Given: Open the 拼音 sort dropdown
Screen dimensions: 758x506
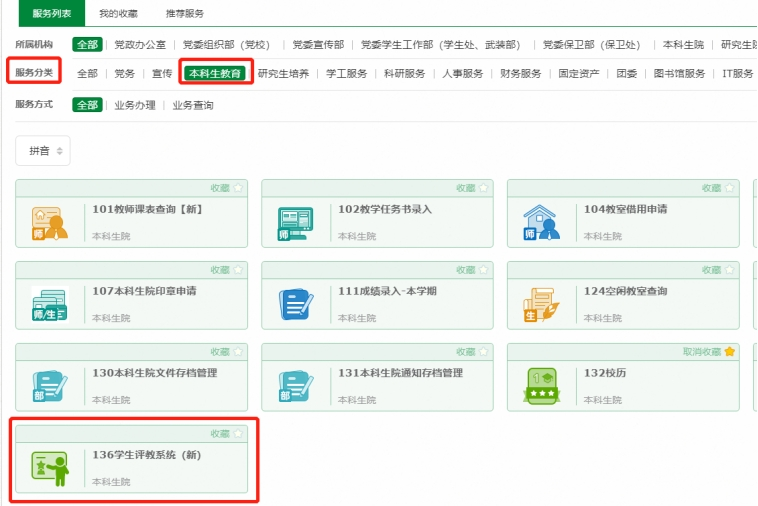Looking at the screenshot, I should click(43, 151).
